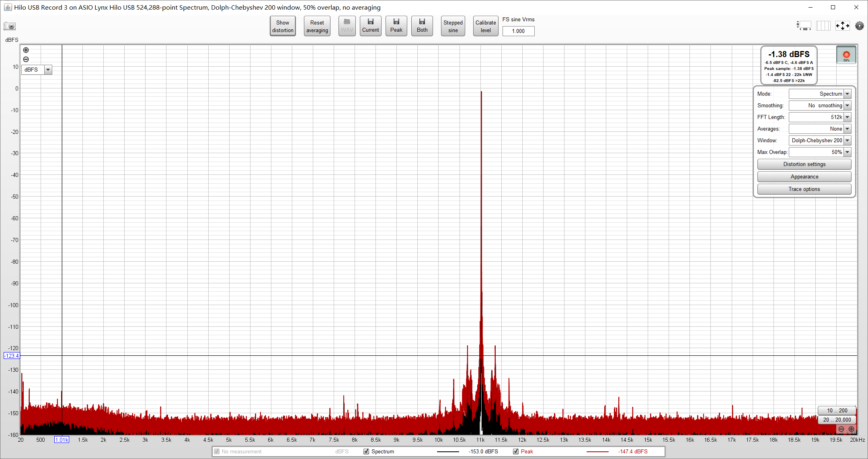The image size is (868, 459).
Task: Click the Peak red line sample
Action: tap(597, 452)
